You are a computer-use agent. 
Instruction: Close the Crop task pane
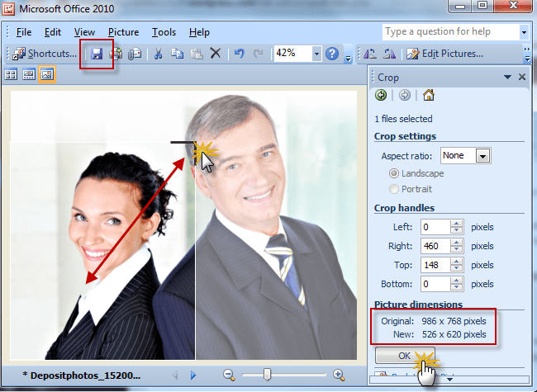coord(522,77)
